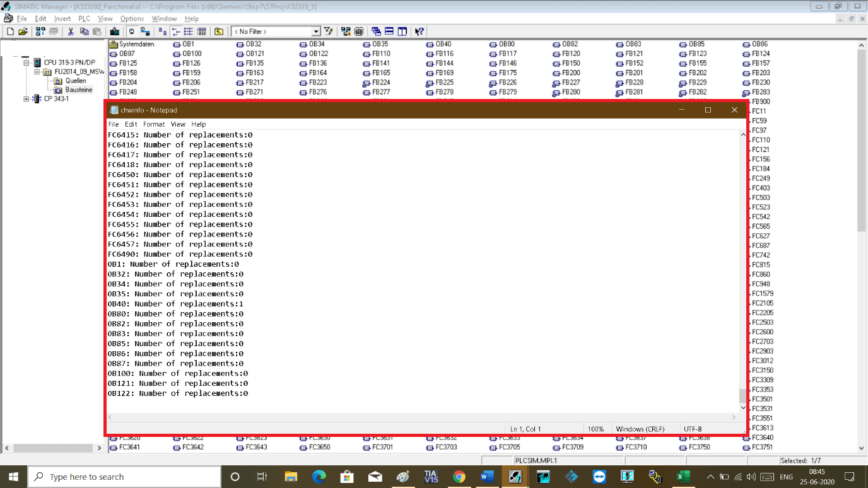Open SIMATIC Manager Window menu

(164, 19)
